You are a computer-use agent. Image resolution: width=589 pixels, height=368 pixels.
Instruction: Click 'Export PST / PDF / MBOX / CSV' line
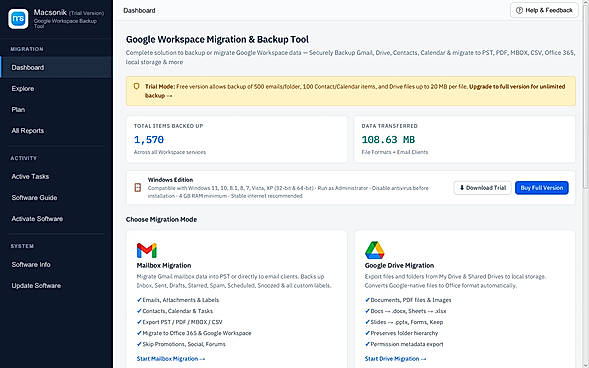[x=180, y=322]
